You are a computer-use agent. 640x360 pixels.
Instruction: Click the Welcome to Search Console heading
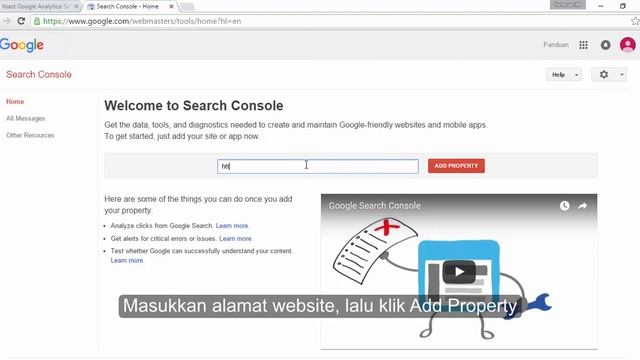point(194,106)
